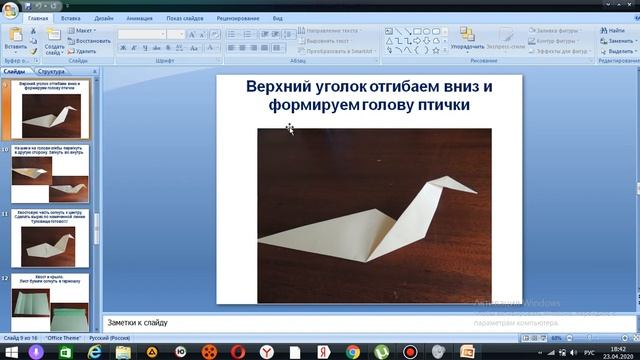The width and height of the screenshot is (640, 360).
Task: Select the Text Box shape icon
Action: click(x=389, y=31)
